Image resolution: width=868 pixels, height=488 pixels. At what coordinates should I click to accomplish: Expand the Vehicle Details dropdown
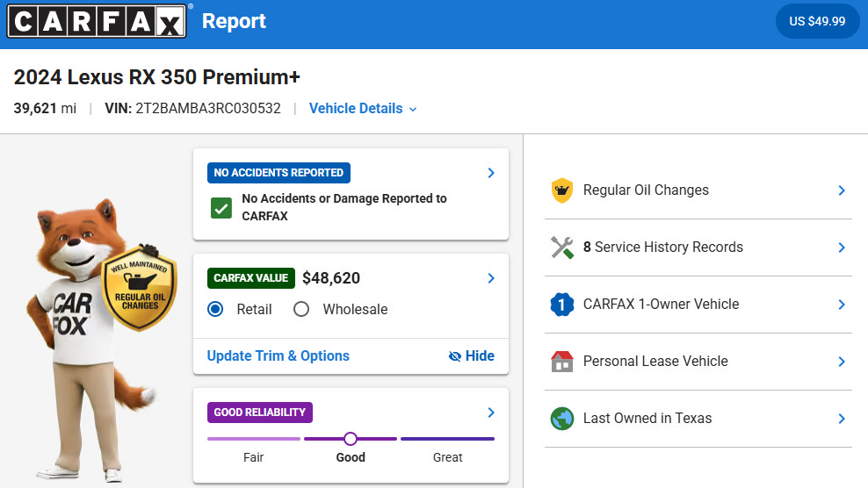[363, 109]
